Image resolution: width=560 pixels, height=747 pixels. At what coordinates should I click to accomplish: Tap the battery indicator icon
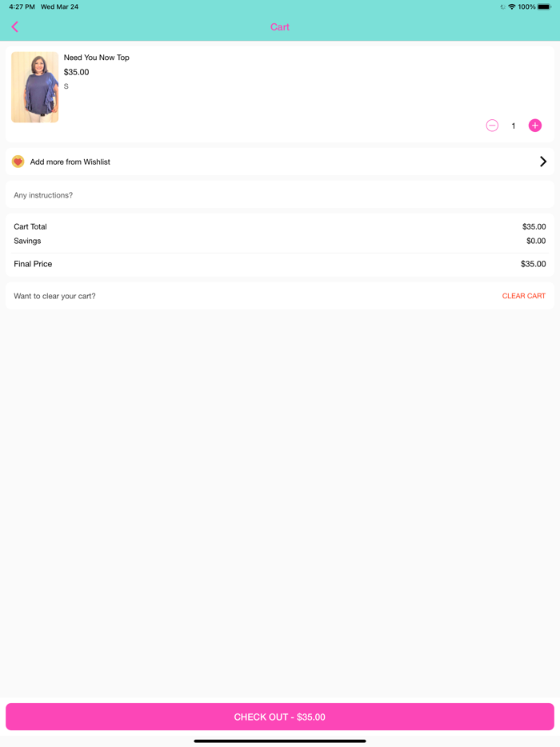tap(545, 6)
